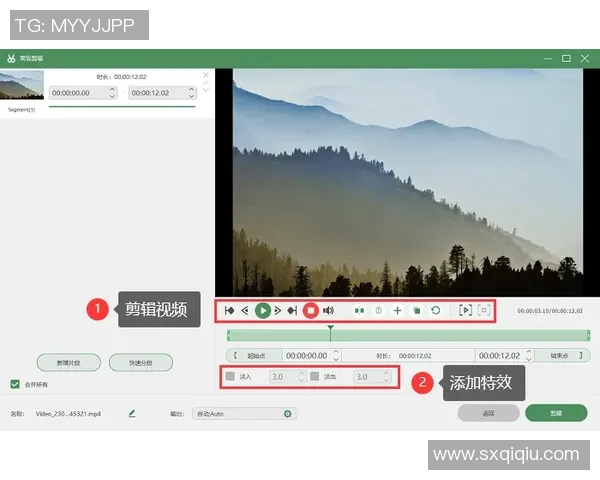Viewport: 600px width, 480px height.
Task: Step back one frame
Action: 245,311
